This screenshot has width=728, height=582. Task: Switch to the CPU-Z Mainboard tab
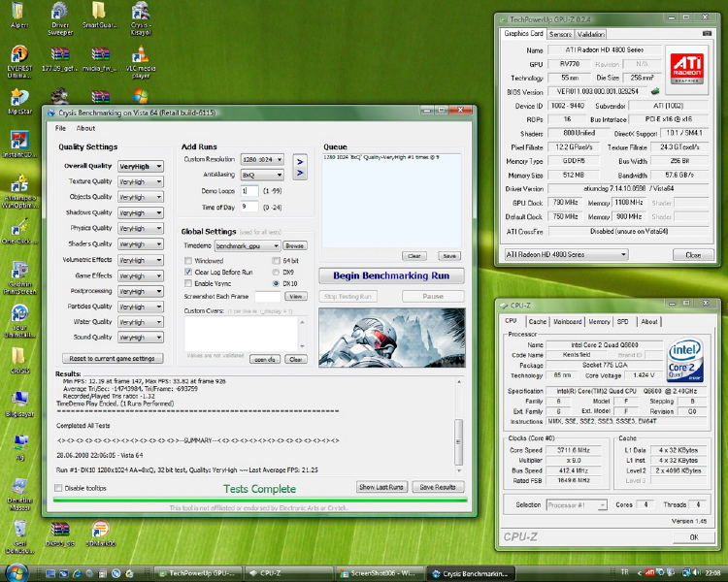click(568, 322)
